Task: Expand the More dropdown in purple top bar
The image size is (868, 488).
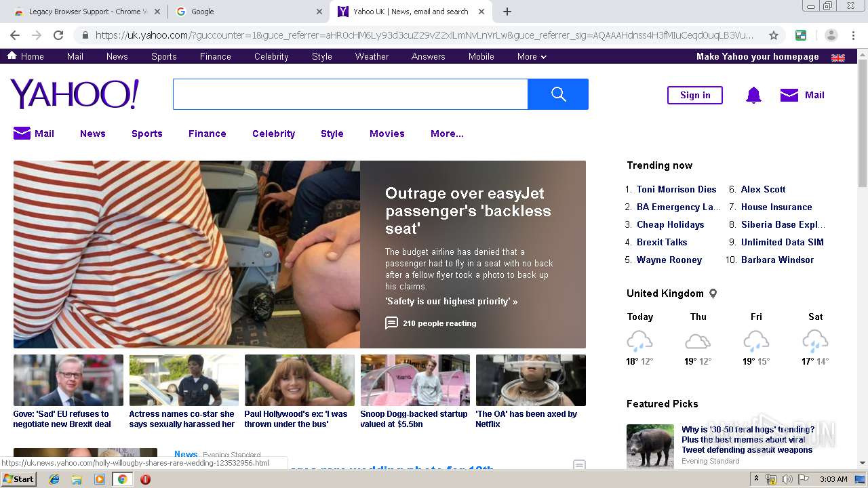Action: [x=532, y=56]
